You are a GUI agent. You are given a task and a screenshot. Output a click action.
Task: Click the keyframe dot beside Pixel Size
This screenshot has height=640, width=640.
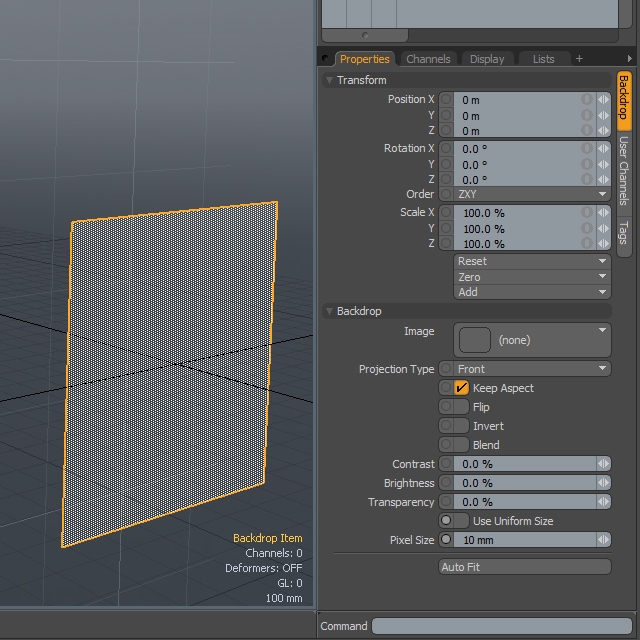point(446,539)
